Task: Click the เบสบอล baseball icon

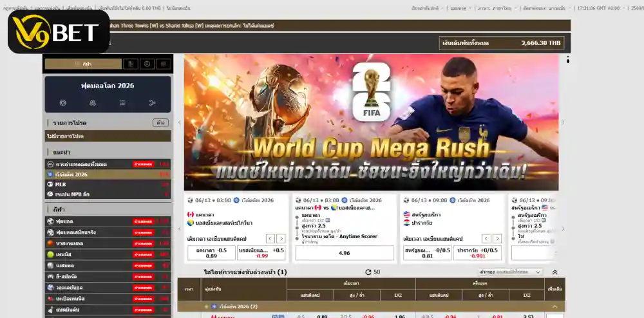Action: (x=50, y=265)
